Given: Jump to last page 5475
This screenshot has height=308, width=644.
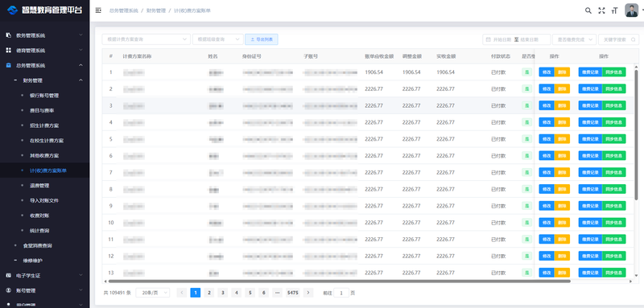Looking at the screenshot, I should point(293,293).
